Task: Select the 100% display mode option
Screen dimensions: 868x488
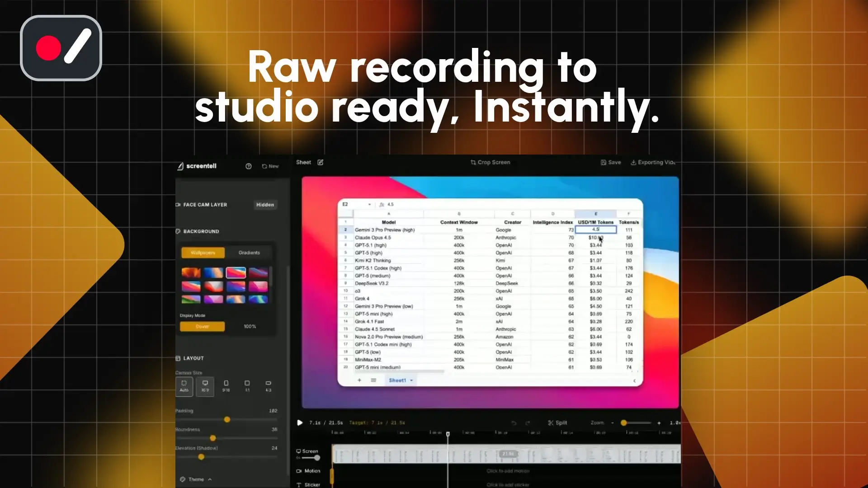Action: 250,326
